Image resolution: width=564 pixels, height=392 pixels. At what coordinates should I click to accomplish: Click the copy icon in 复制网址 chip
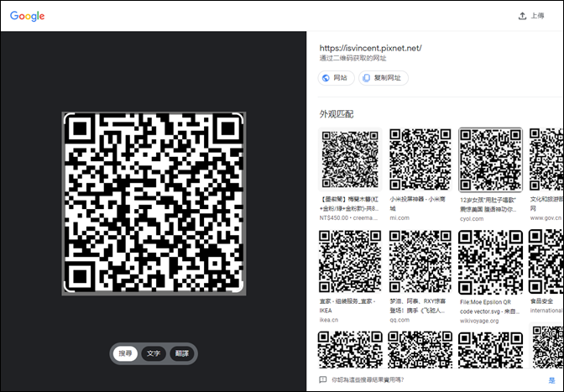click(x=366, y=78)
